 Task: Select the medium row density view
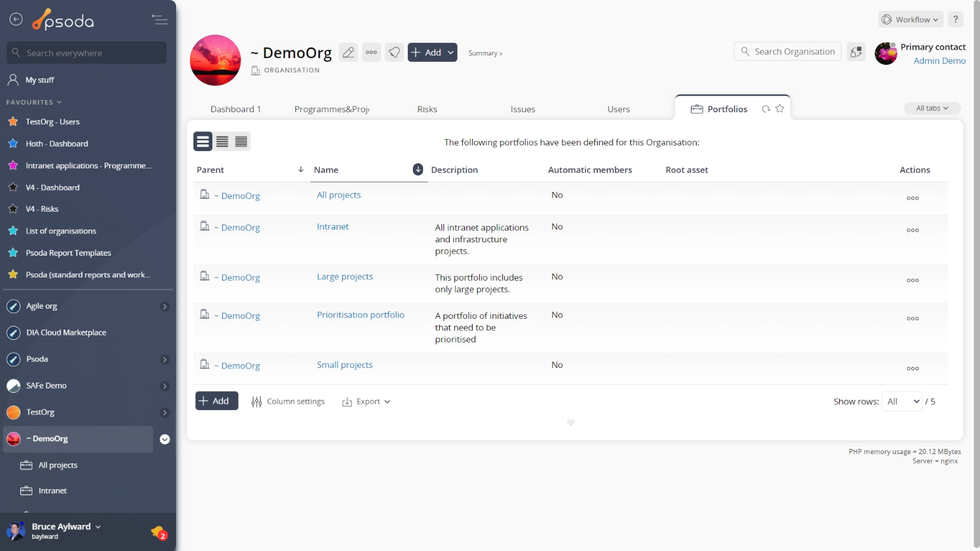[222, 142]
